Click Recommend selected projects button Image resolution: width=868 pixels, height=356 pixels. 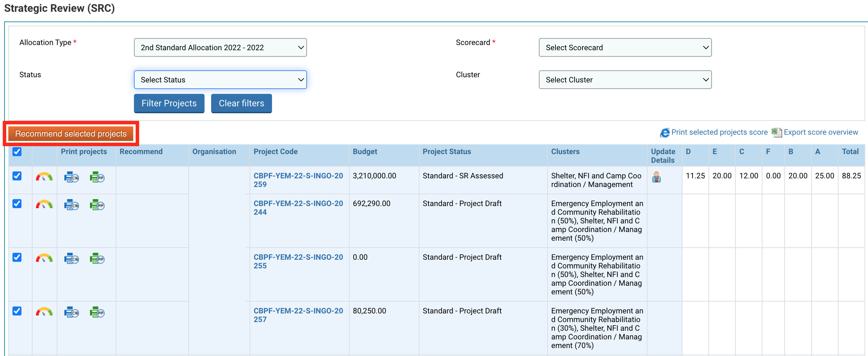[x=71, y=134]
